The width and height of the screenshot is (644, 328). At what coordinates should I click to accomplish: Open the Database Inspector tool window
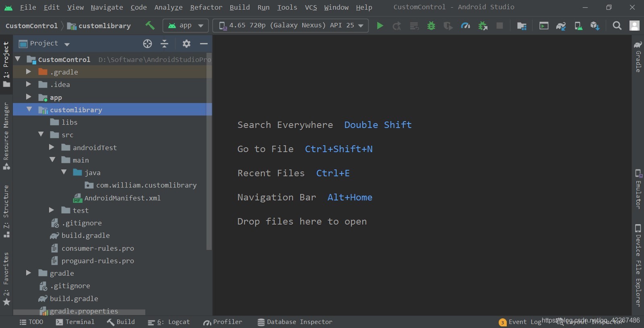coord(295,322)
